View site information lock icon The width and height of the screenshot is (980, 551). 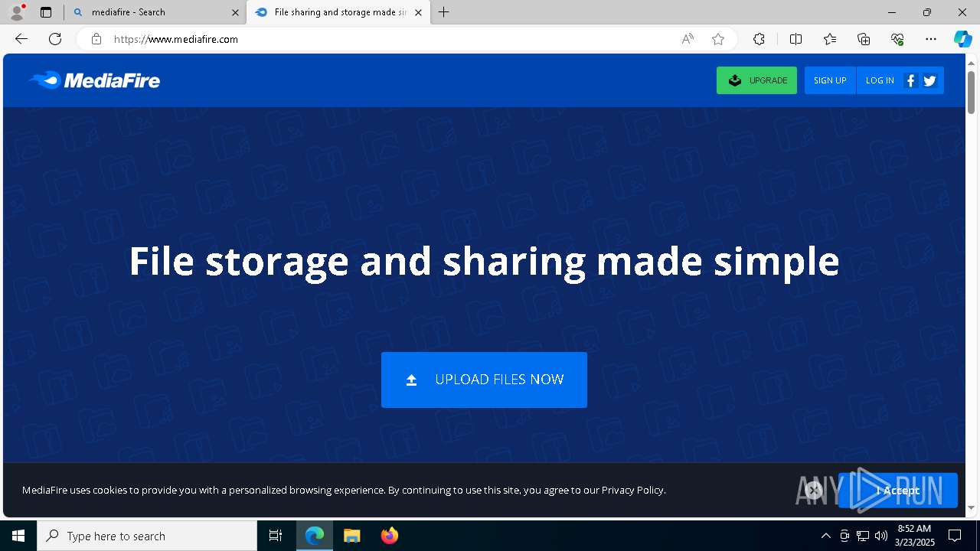click(96, 39)
